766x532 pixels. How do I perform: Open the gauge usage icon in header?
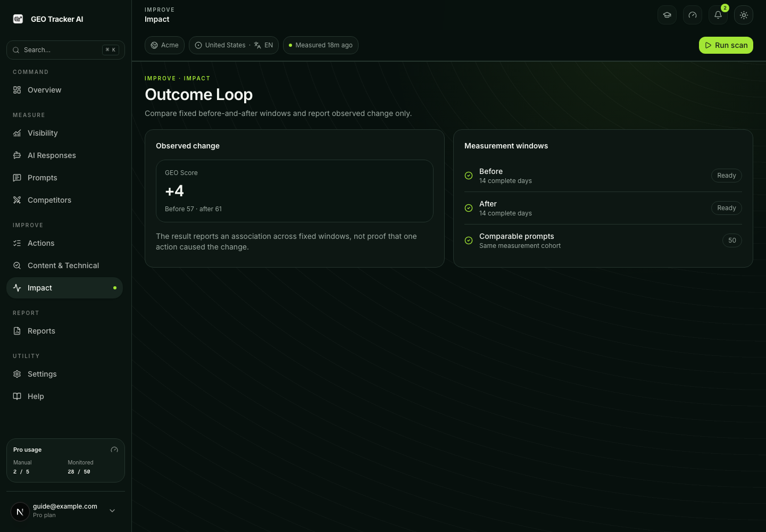coord(693,15)
